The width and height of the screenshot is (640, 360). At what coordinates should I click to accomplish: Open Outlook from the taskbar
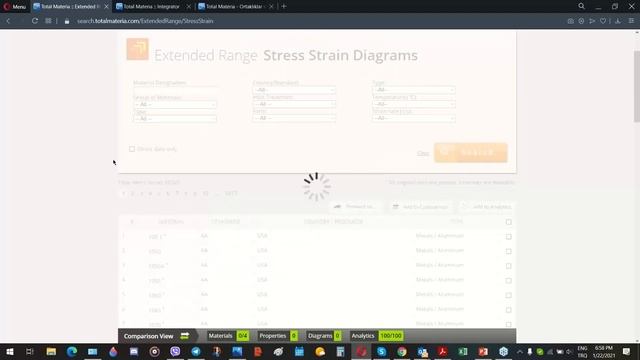(422, 351)
